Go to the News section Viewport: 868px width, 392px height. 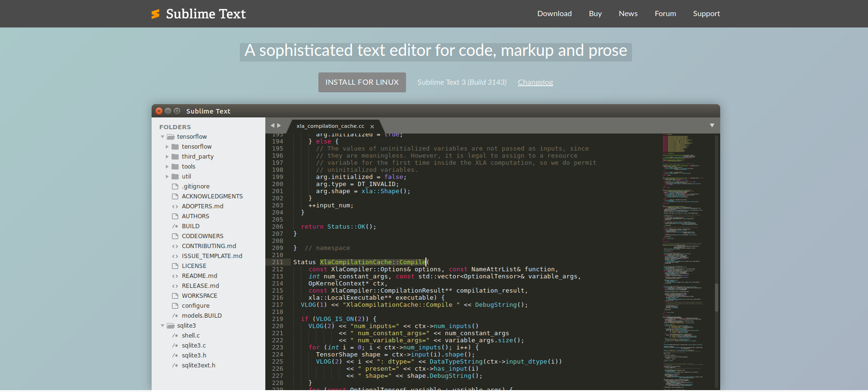pos(628,14)
